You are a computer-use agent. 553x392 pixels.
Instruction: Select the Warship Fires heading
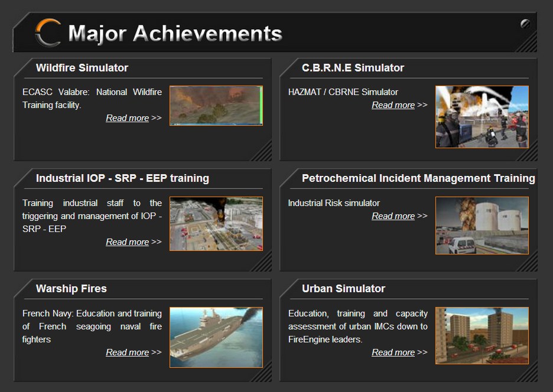pyautogui.click(x=71, y=289)
